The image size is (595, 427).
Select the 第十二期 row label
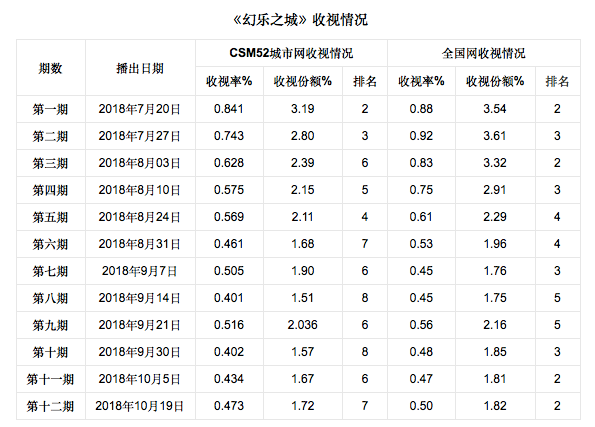click(50, 406)
